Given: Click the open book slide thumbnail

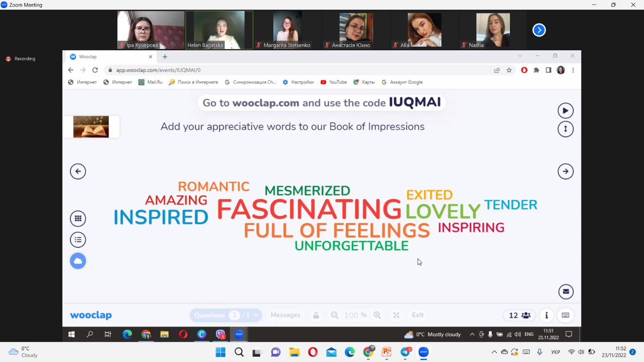Looking at the screenshot, I should [91, 127].
